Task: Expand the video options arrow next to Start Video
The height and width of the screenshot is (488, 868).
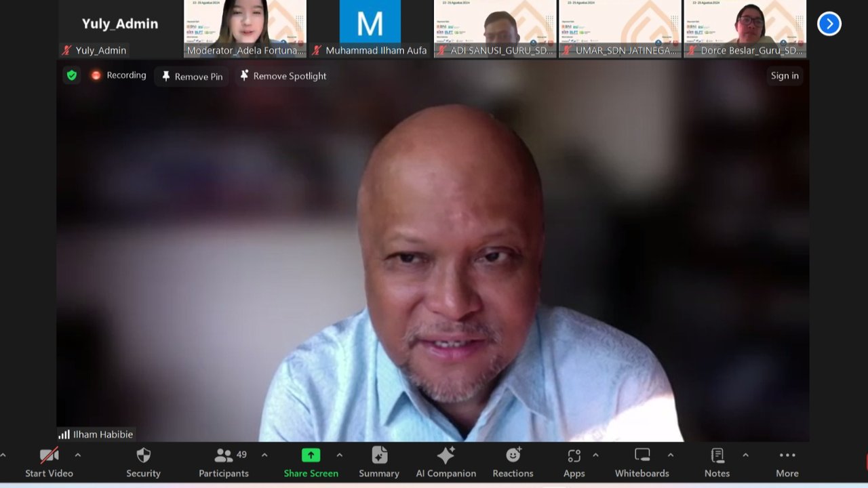Action: tap(77, 455)
